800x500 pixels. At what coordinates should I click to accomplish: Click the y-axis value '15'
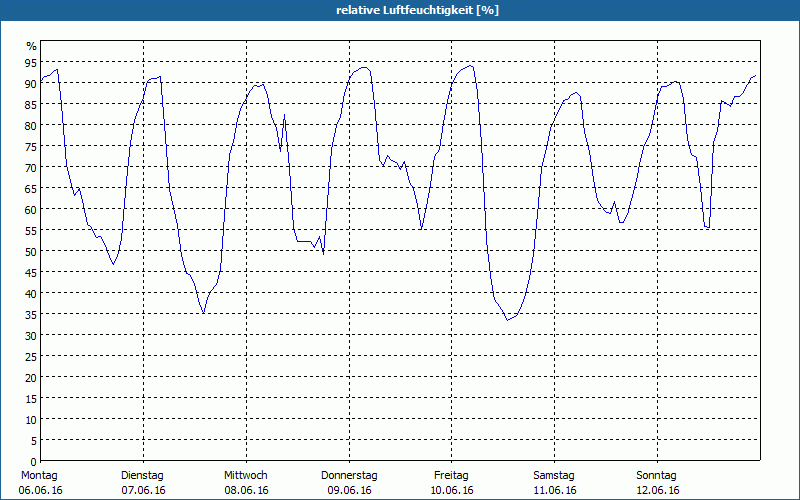(31, 398)
